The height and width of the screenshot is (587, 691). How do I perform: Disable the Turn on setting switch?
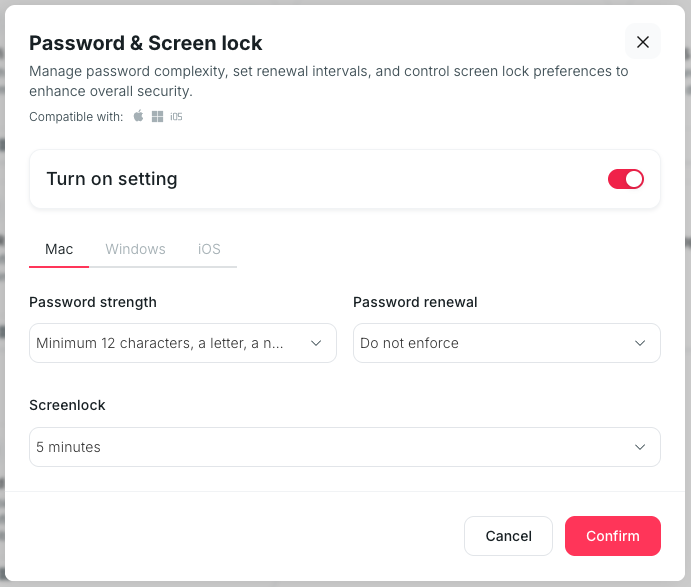point(626,179)
